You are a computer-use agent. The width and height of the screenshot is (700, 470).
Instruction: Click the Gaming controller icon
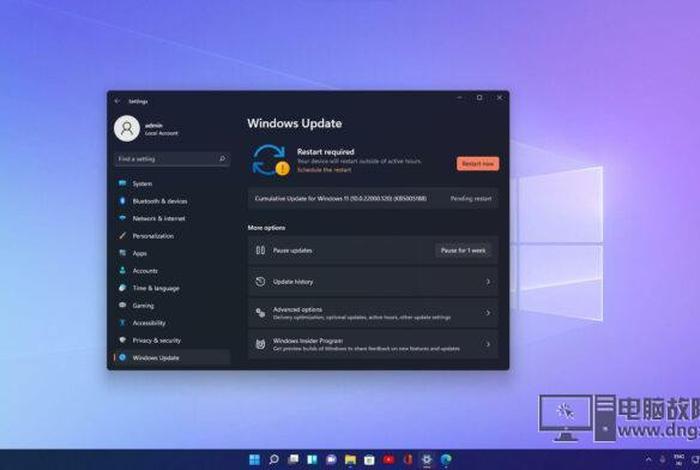pos(122,305)
